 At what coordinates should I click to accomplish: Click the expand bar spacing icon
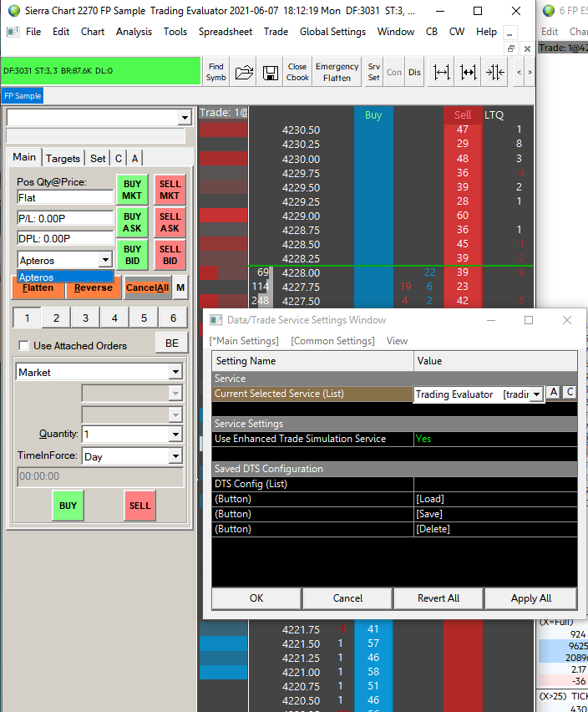[442, 72]
